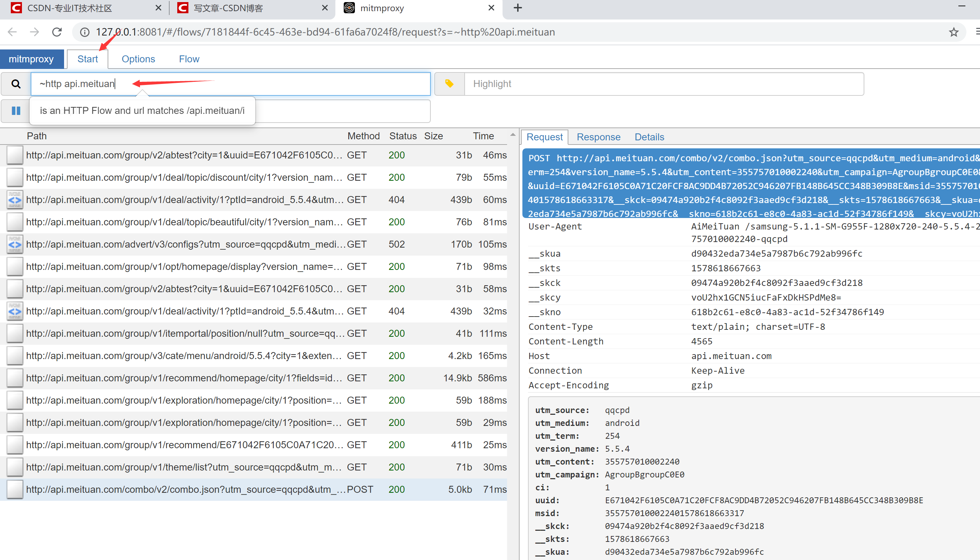Click the Path column header
This screenshot has height=560, width=980.
pyautogui.click(x=37, y=136)
